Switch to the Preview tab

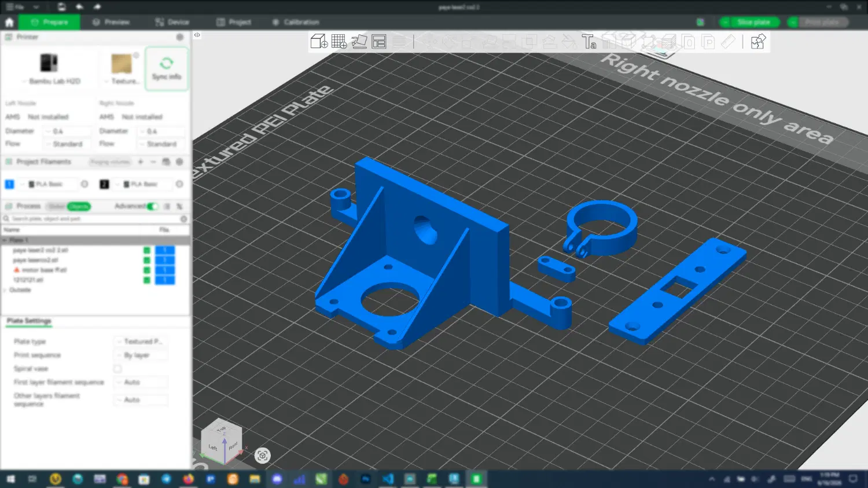pyautogui.click(x=111, y=22)
